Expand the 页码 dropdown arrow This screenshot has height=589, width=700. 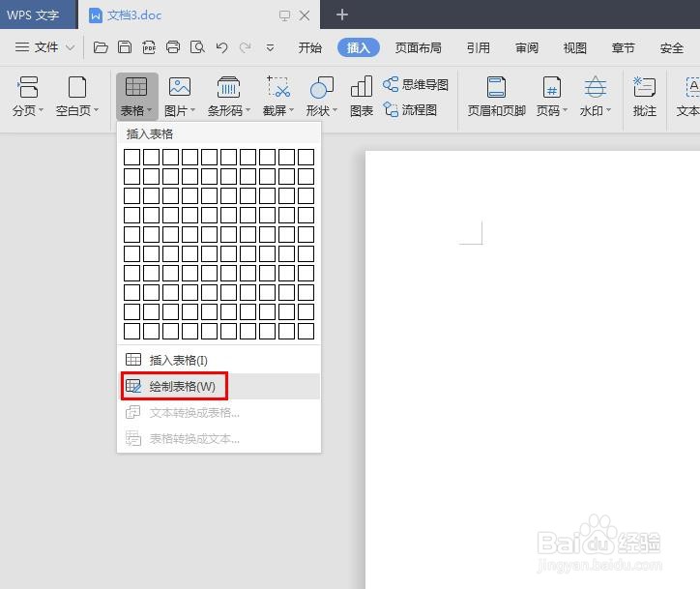[565, 110]
